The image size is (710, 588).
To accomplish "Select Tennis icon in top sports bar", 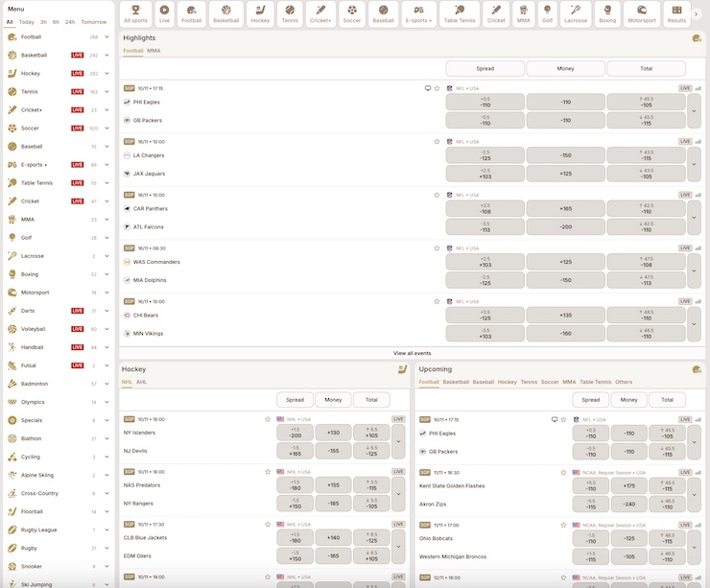I will pos(290,14).
